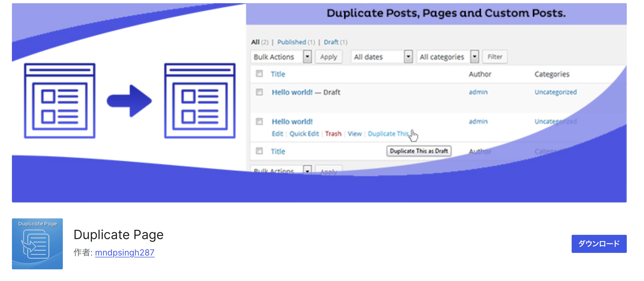
Task: Click the duplicated page illustration icon
Action: (200, 101)
